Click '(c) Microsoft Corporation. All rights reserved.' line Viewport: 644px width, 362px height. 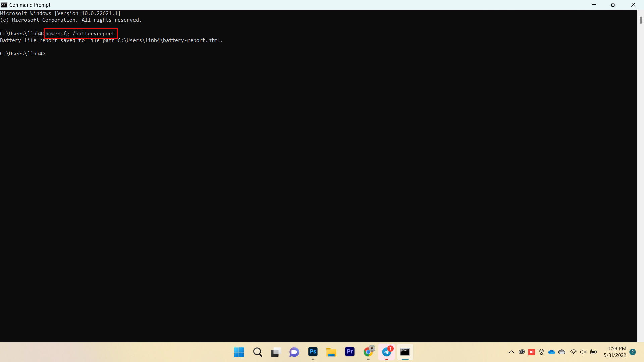(71, 20)
